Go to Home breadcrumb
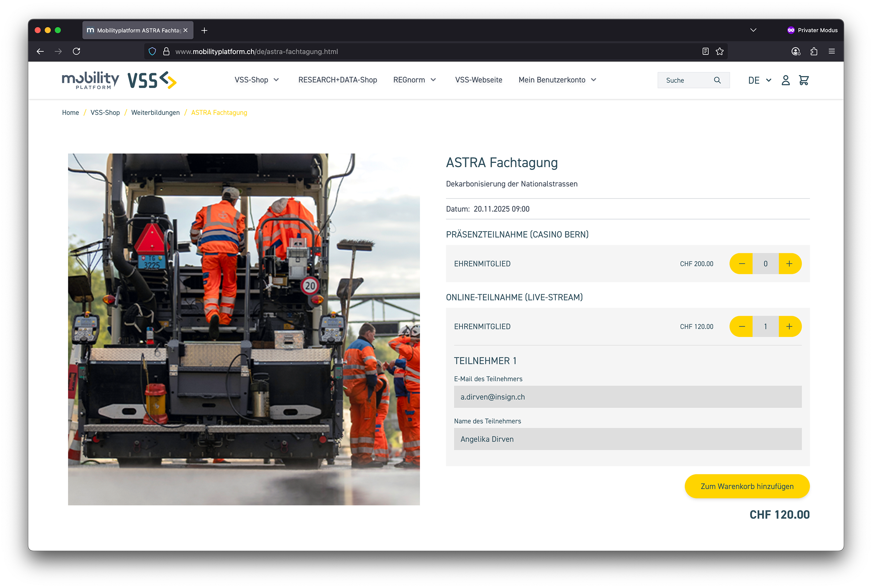The image size is (872, 588). (70, 113)
